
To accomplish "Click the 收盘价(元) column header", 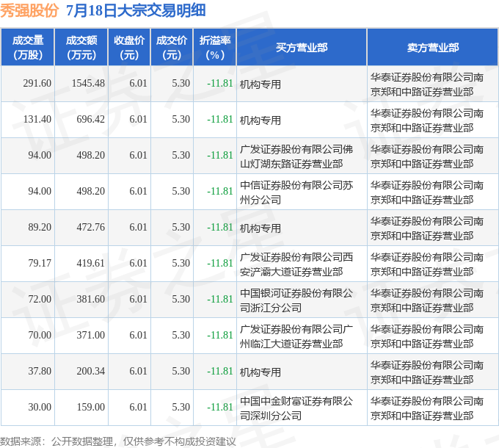I will pos(129,48).
